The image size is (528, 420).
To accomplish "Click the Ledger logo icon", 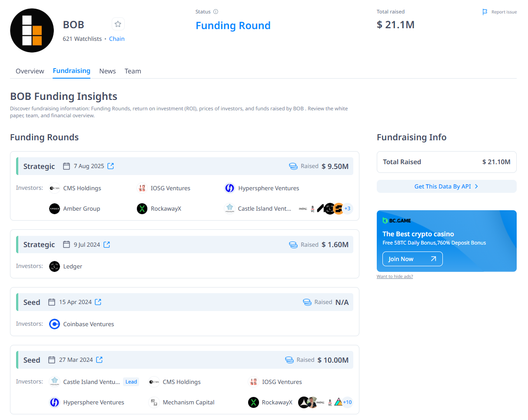I will (54, 266).
